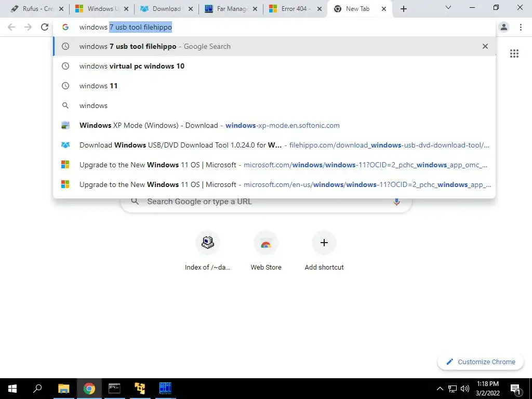Close the Far Manager tab
532x399 pixels.
(x=255, y=9)
